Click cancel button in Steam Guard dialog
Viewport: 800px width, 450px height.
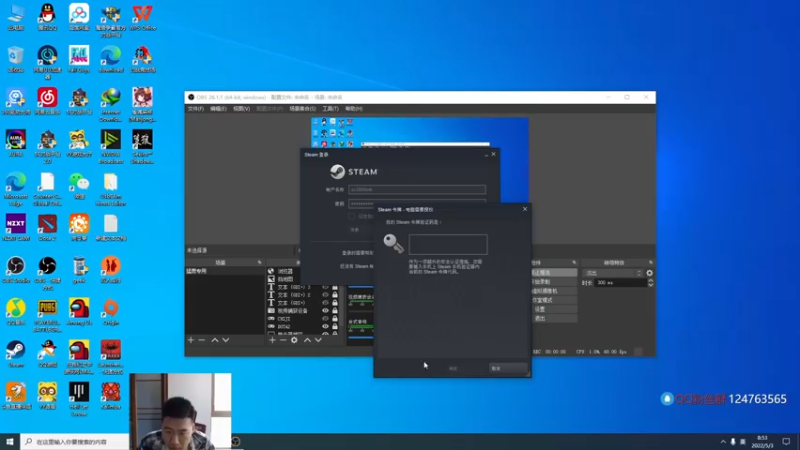pos(508,368)
